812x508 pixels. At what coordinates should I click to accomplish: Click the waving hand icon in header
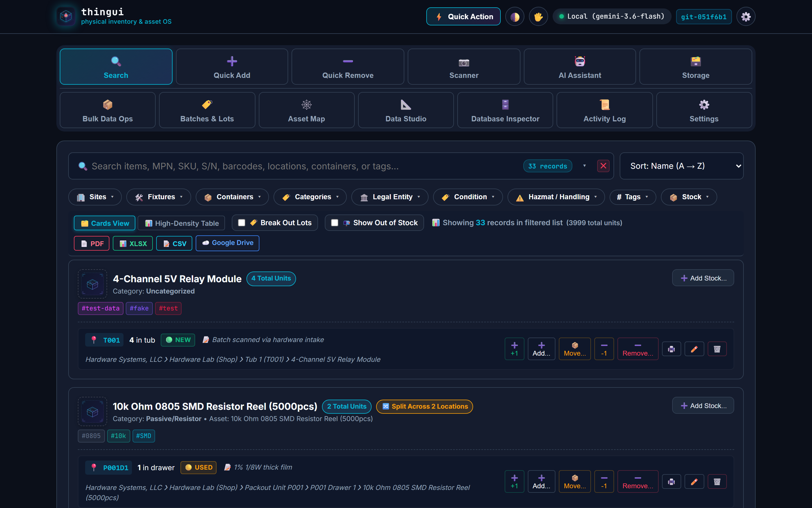(x=538, y=16)
